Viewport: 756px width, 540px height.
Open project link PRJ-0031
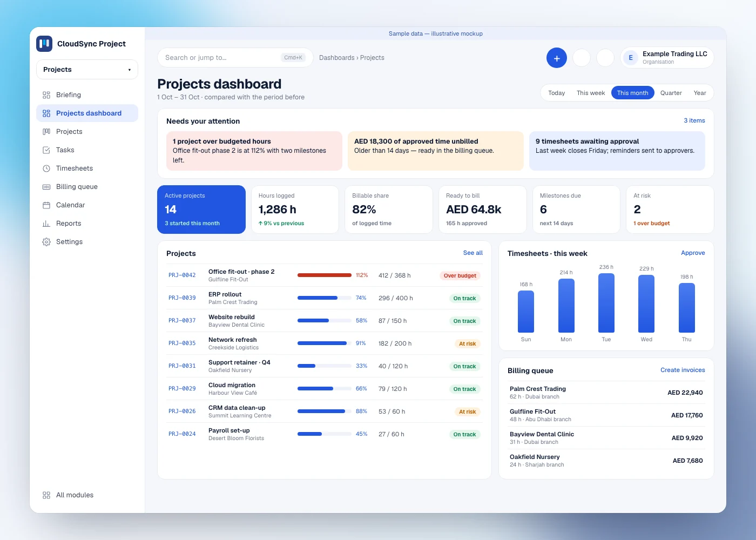coord(182,366)
